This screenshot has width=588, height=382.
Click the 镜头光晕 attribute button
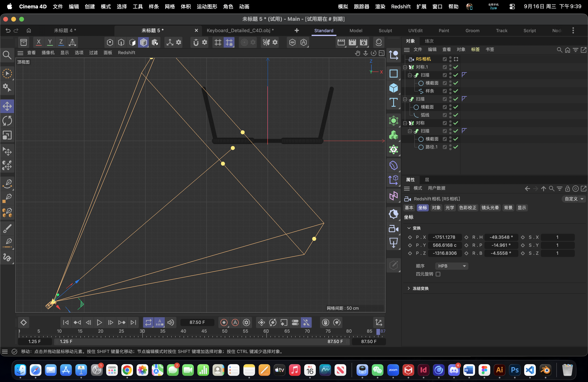coord(490,208)
